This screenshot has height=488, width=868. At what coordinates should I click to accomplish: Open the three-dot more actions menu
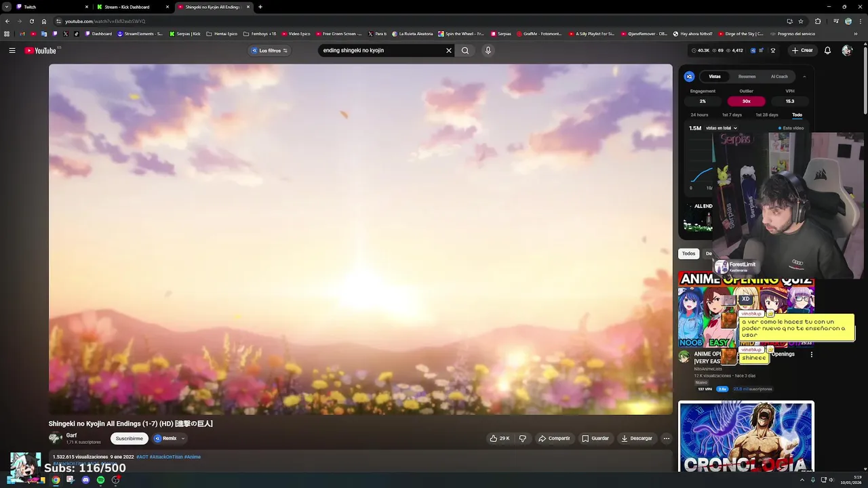point(666,439)
